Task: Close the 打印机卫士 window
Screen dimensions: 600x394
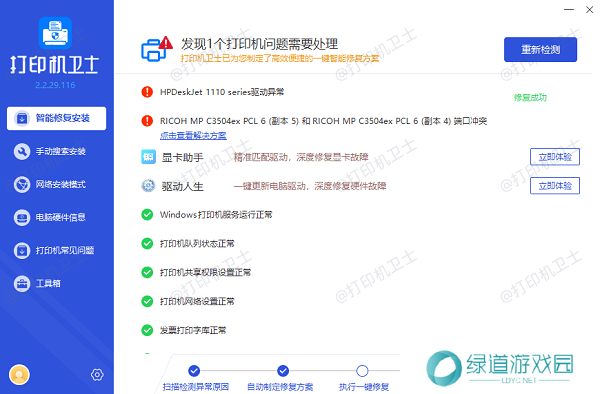Action: coord(589,10)
